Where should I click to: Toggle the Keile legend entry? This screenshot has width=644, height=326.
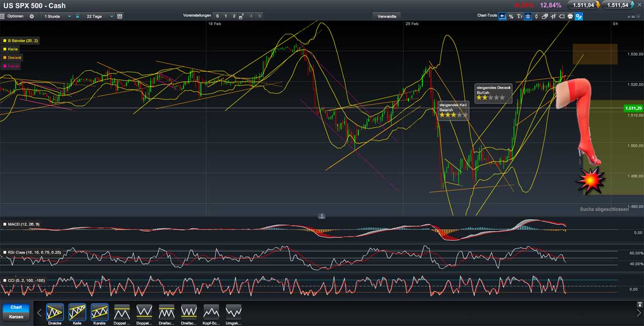tap(11, 49)
